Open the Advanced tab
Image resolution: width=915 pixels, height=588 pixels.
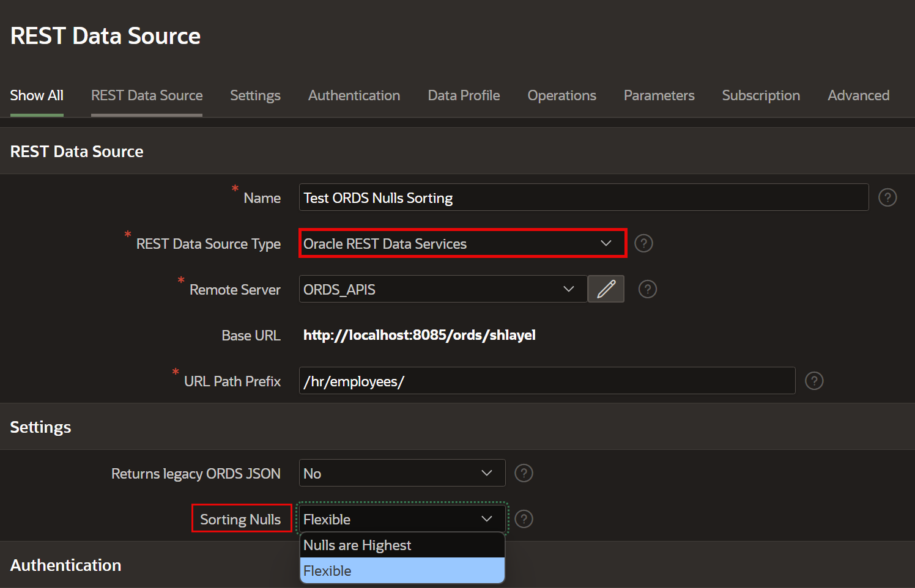[858, 95]
